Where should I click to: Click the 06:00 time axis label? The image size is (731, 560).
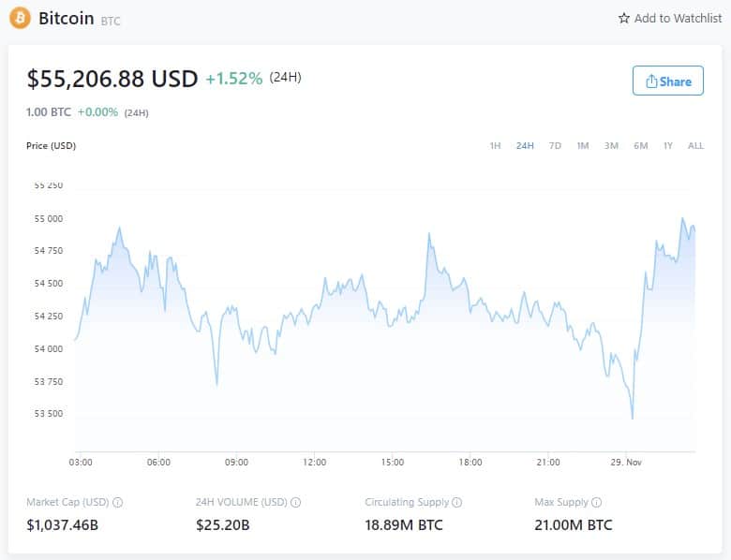point(158,463)
